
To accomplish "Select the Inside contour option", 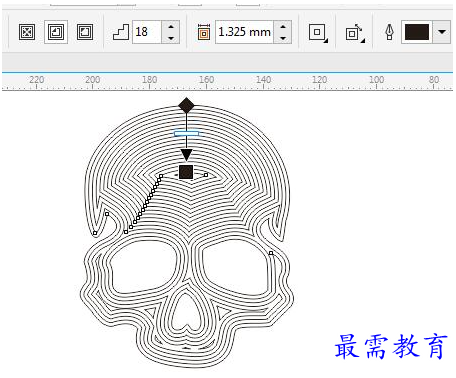I will pos(56,32).
